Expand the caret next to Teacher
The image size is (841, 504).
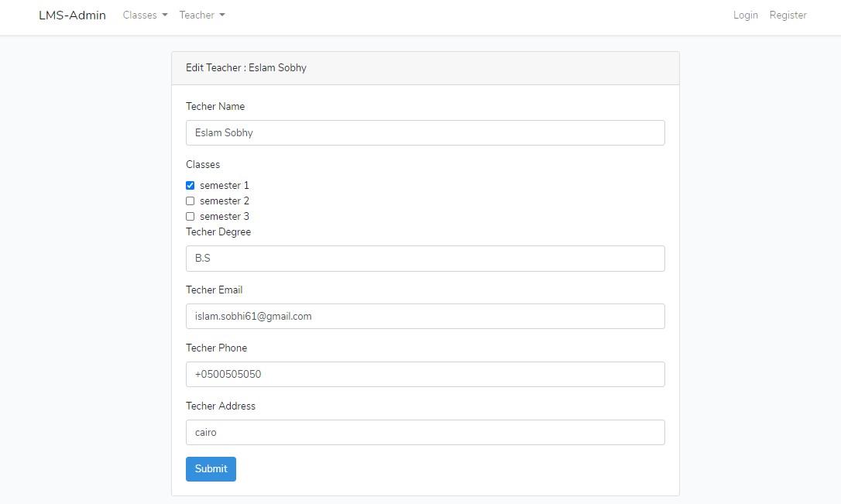pyautogui.click(x=222, y=15)
